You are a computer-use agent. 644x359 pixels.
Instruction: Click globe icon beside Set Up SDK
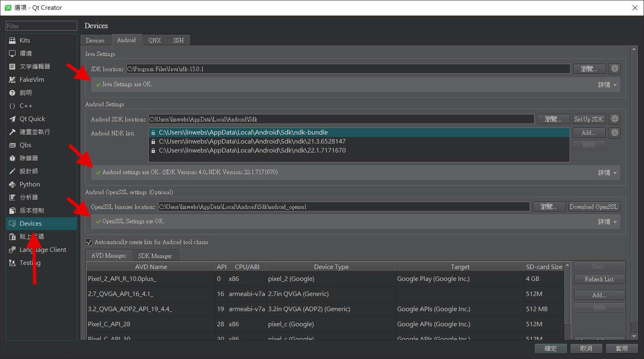click(615, 119)
